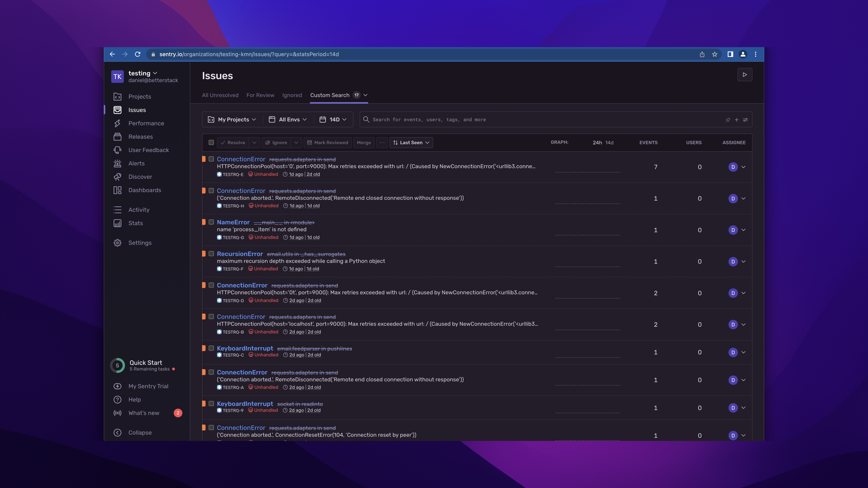Open the Last Seen sort dropdown

(411, 143)
